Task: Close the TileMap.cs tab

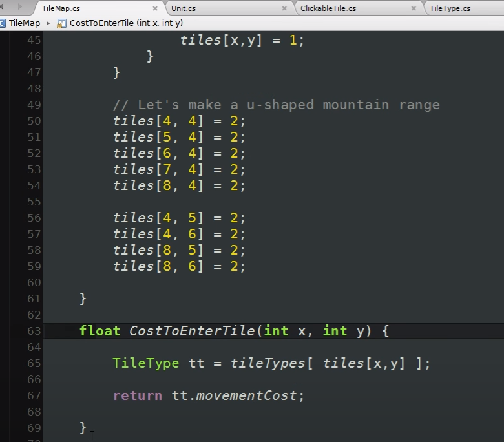Action: coord(155,8)
